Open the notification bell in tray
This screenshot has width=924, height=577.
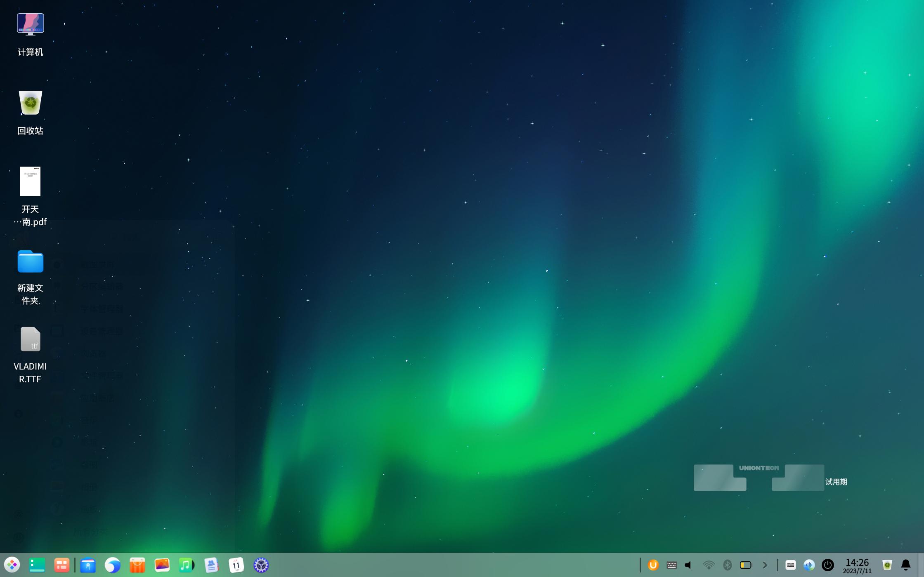pos(905,565)
